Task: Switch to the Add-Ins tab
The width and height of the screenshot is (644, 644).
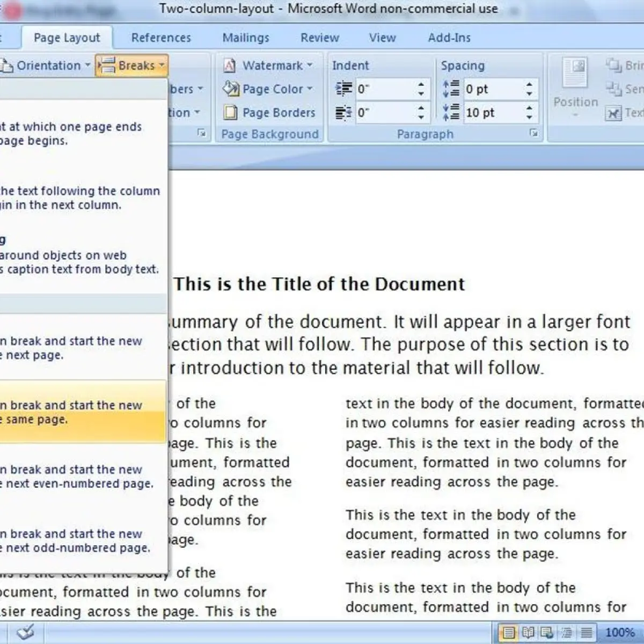Action: click(x=449, y=38)
